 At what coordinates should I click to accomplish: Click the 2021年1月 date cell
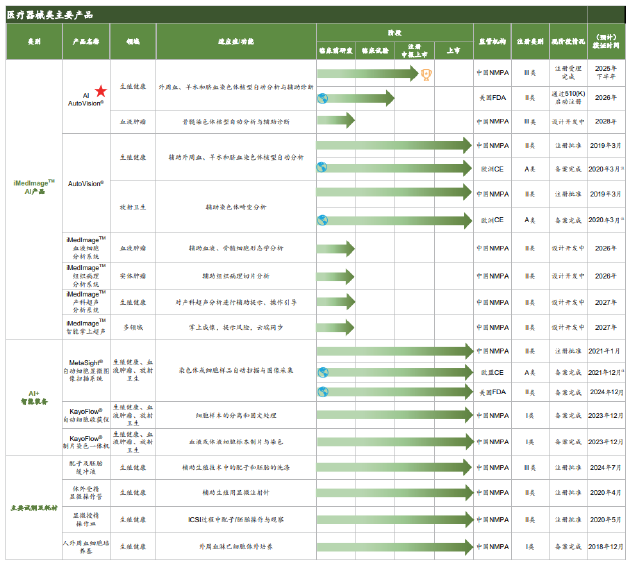click(606, 351)
